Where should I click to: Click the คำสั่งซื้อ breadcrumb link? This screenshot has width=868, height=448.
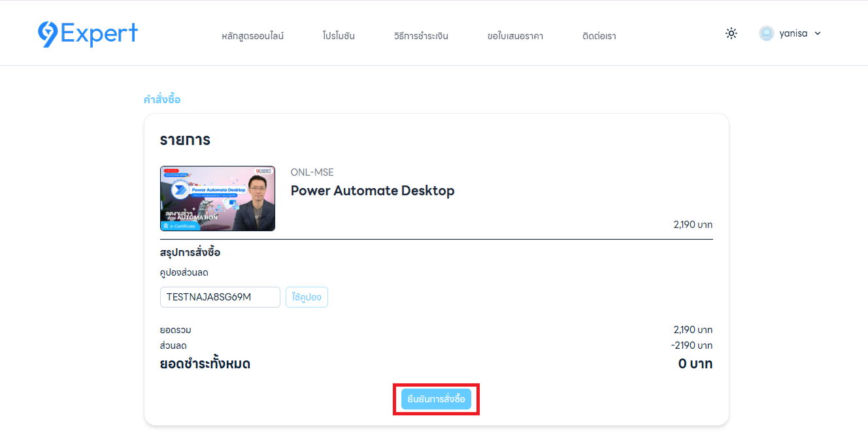(162, 99)
